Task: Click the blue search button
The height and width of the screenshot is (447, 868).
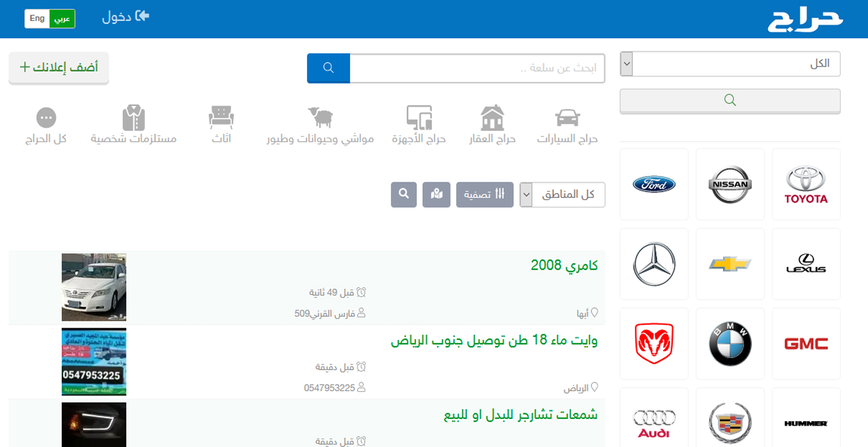Action: [329, 68]
